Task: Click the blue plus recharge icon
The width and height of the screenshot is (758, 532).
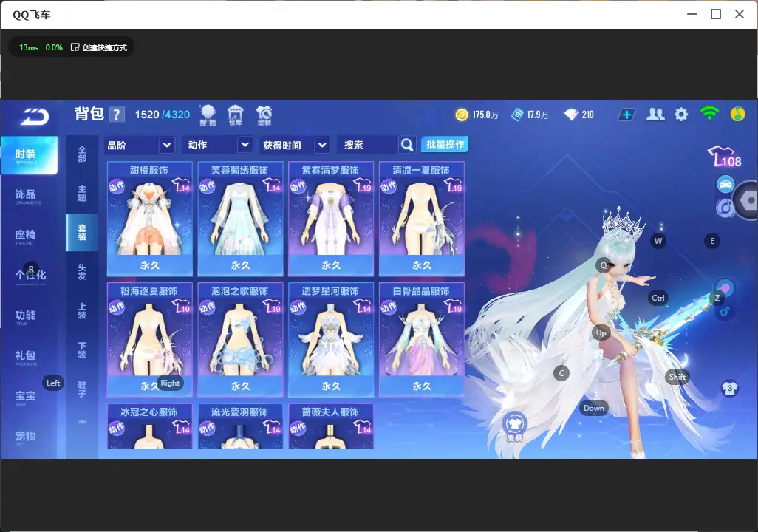Action: coord(626,115)
